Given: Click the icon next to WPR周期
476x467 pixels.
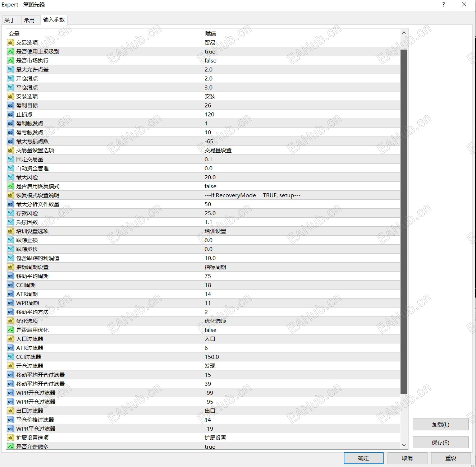Looking at the screenshot, I should (10, 303).
